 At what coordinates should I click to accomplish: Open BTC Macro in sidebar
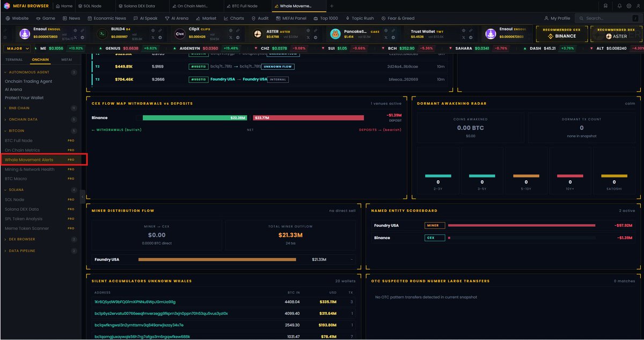point(41,179)
